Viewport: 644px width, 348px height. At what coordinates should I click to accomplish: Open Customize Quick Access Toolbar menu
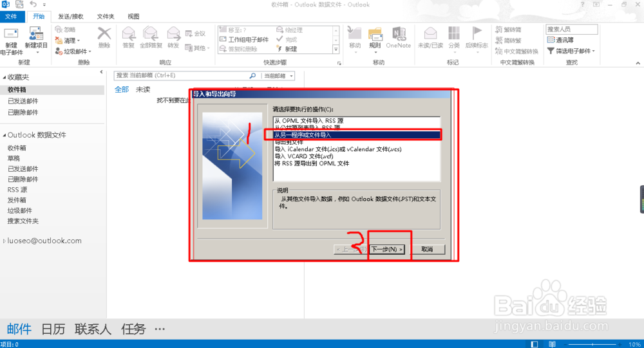pos(44,5)
